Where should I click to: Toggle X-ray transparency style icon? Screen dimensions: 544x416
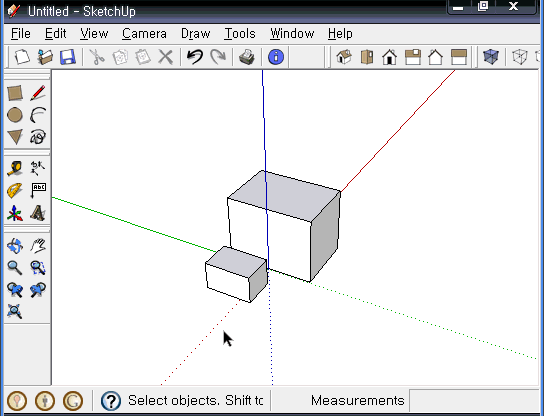[x=491, y=57]
